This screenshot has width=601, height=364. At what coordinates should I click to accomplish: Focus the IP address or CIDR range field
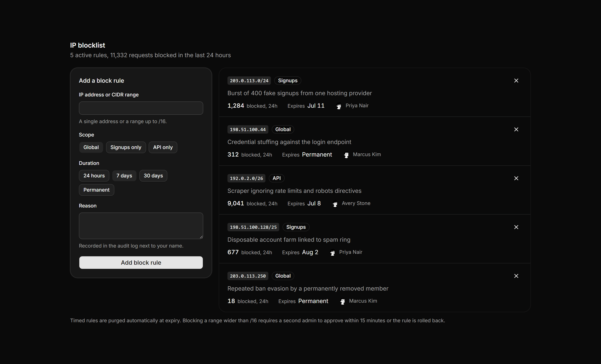pos(141,108)
